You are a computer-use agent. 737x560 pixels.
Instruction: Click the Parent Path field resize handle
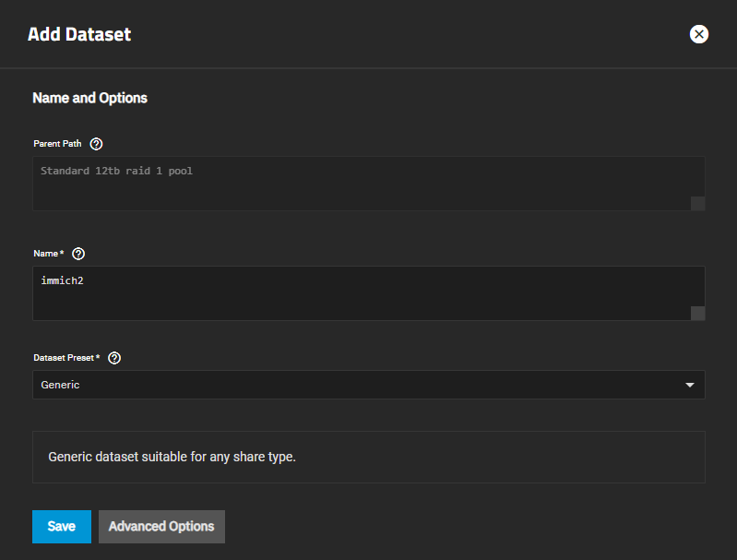697,203
